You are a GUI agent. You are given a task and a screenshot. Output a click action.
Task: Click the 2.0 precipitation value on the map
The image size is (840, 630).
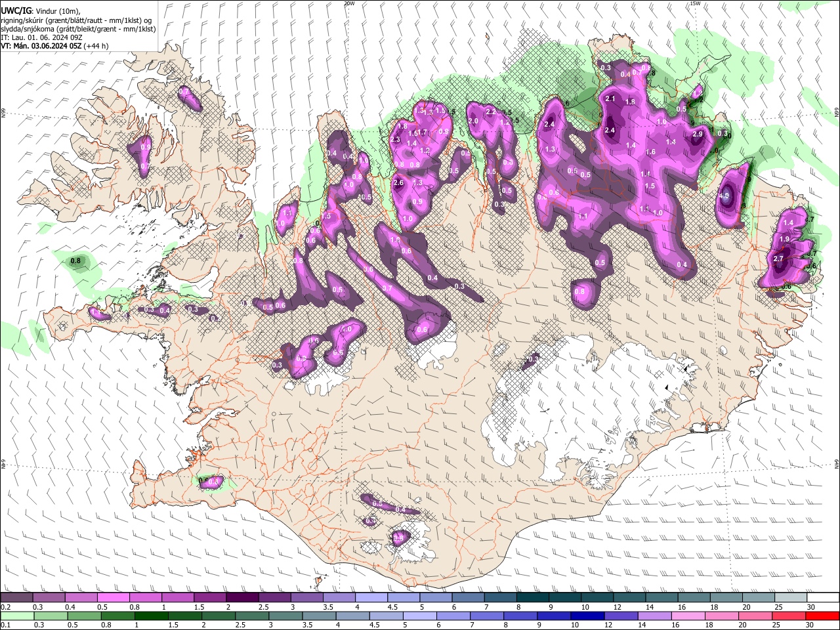point(473,121)
